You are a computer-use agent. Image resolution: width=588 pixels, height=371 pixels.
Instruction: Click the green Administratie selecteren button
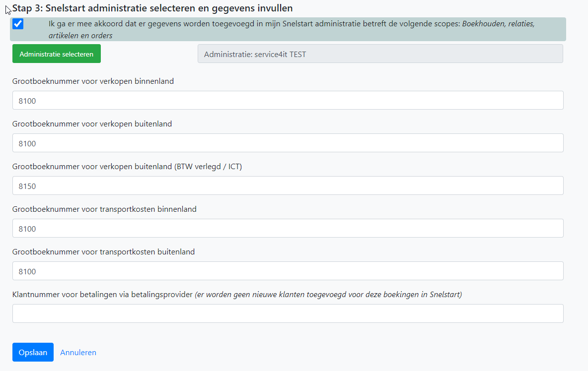[57, 54]
